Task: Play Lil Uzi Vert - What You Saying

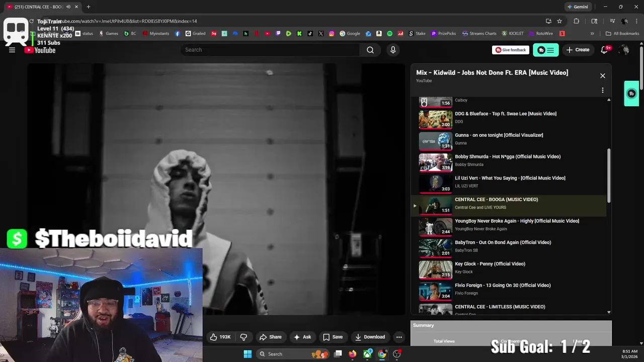Action: click(509, 184)
